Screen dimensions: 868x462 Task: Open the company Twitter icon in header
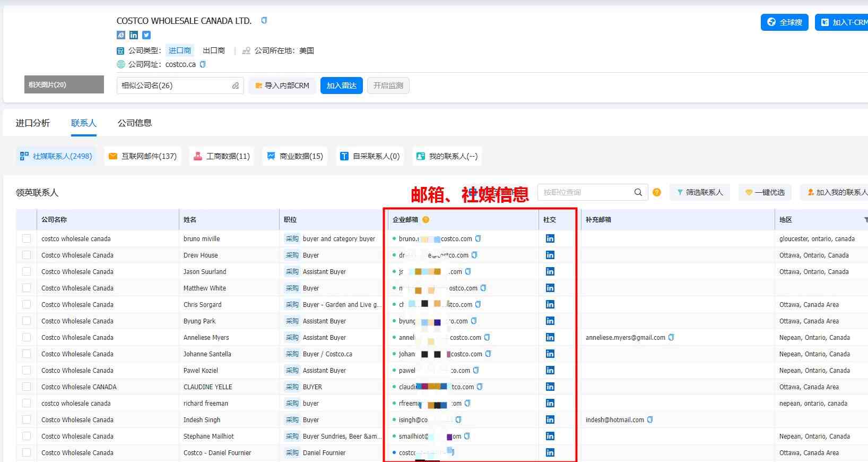tap(146, 35)
